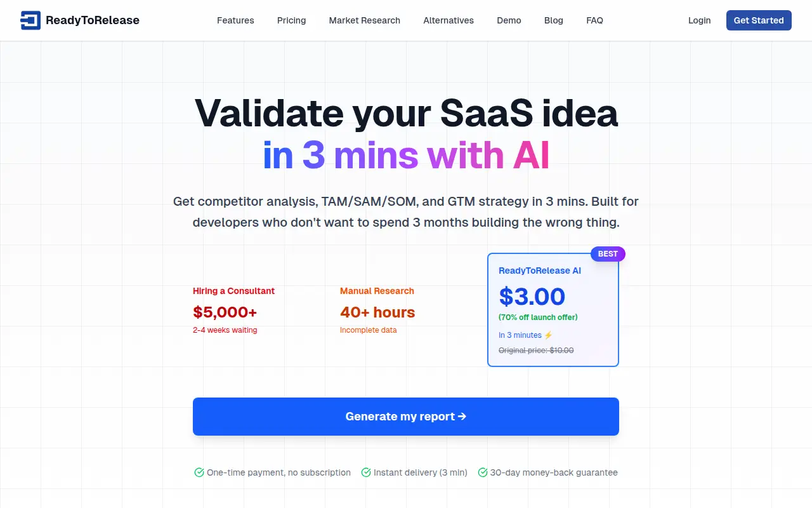Click the ReadyToRelease logo icon
Screen dimensions: 812x508
(x=30, y=20)
